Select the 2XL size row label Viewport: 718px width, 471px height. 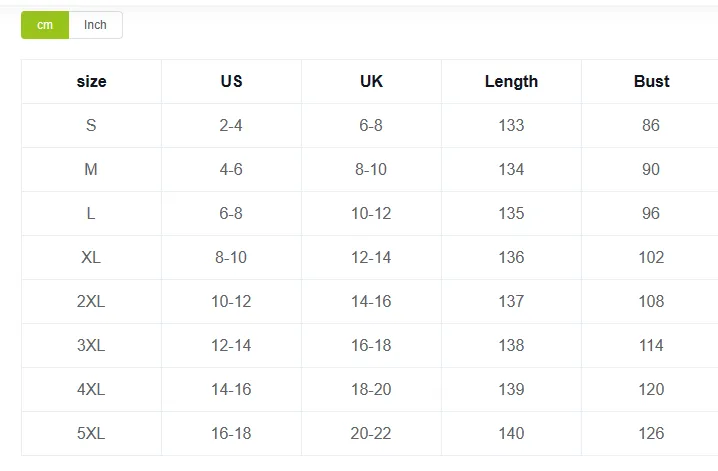pyautogui.click(x=91, y=301)
